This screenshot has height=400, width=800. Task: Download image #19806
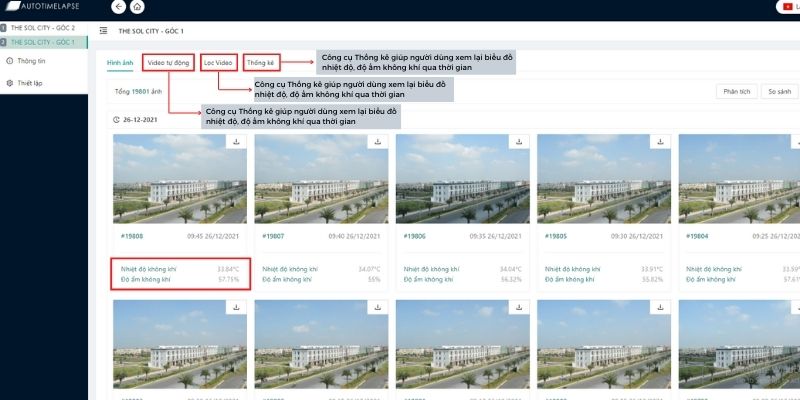click(519, 142)
